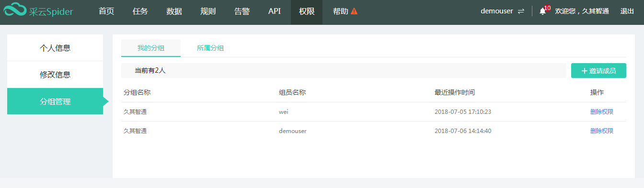Click the account switch arrows next to demouser
The image size is (644, 188).
(x=521, y=11)
